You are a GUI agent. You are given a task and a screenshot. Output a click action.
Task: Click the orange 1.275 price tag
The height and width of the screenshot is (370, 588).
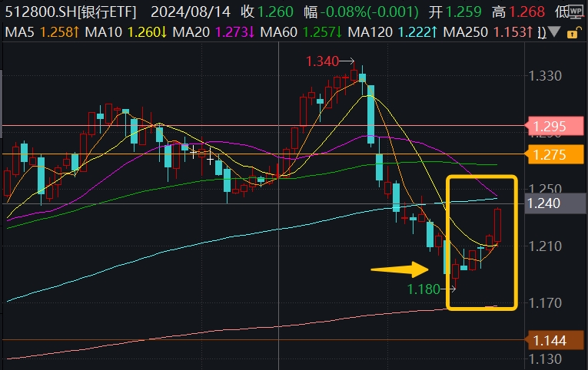pyautogui.click(x=548, y=154)
